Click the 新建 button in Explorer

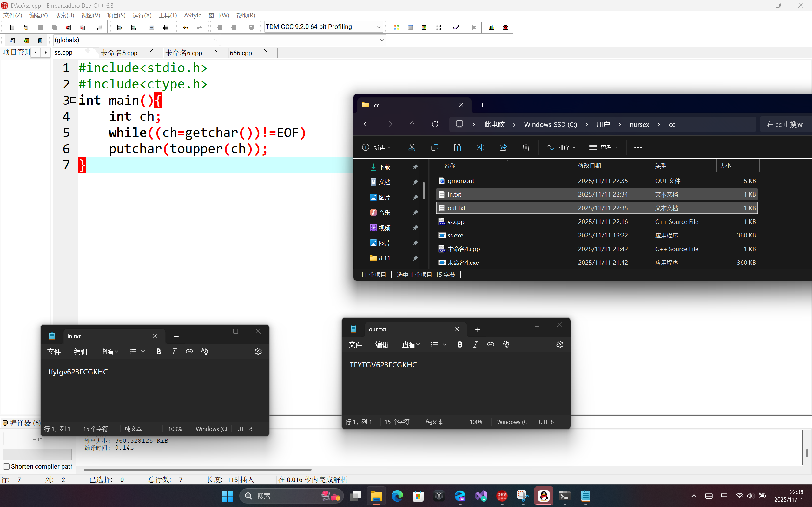[x=376, y=147]
